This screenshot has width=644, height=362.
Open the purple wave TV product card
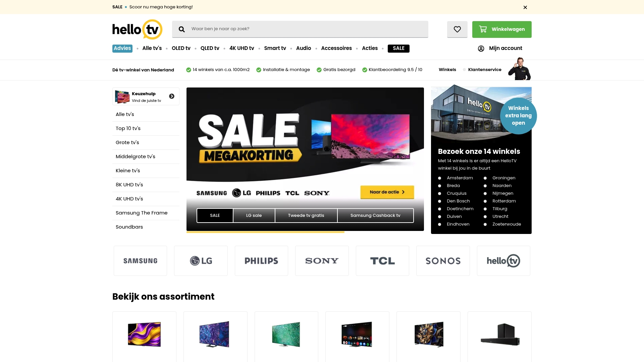pyautogui.click(x=144, y=337)
